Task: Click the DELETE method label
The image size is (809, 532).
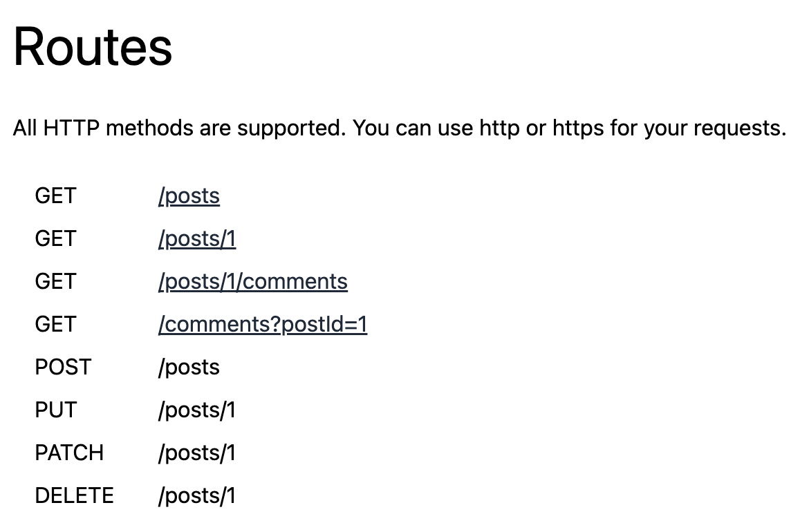Action: [x=74, y=495]
